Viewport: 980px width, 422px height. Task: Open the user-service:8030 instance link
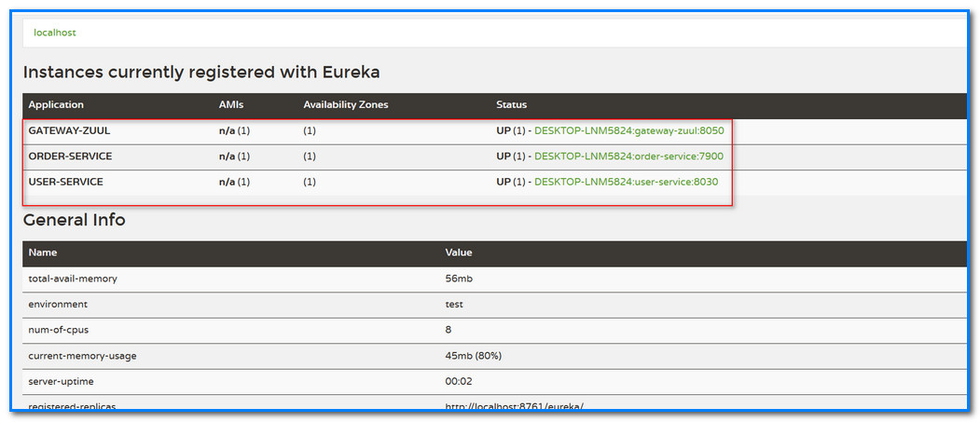coord(627,182)
